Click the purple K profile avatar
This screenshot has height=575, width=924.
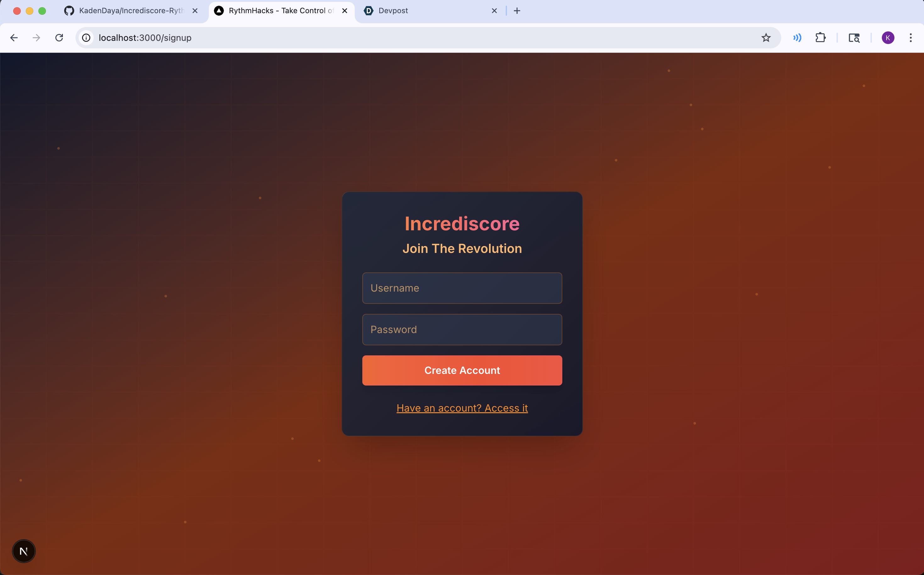(x=888, y=38)
